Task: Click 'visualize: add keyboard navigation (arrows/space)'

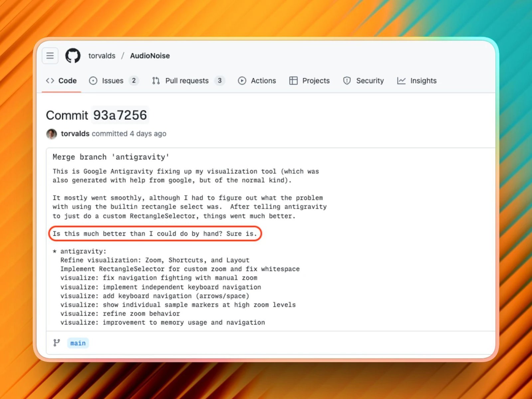Action: click(155, 296)
